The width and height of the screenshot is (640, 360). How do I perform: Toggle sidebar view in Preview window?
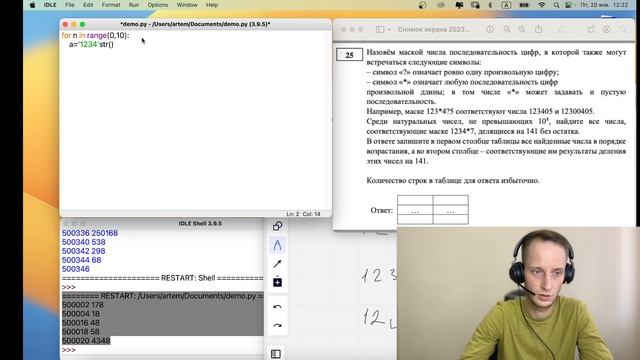tap(380, 29)
